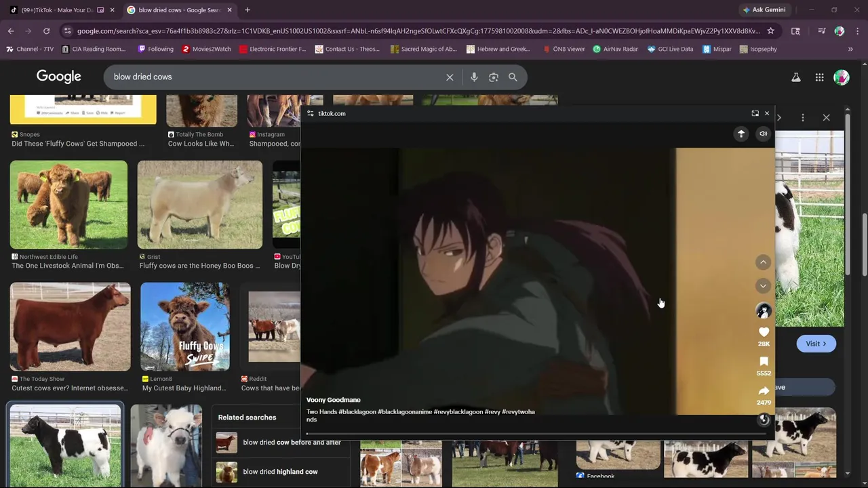Viewport: 868px width, 488px height.
Task: Open a new browser tab
Action: click(x=248, y=10)
